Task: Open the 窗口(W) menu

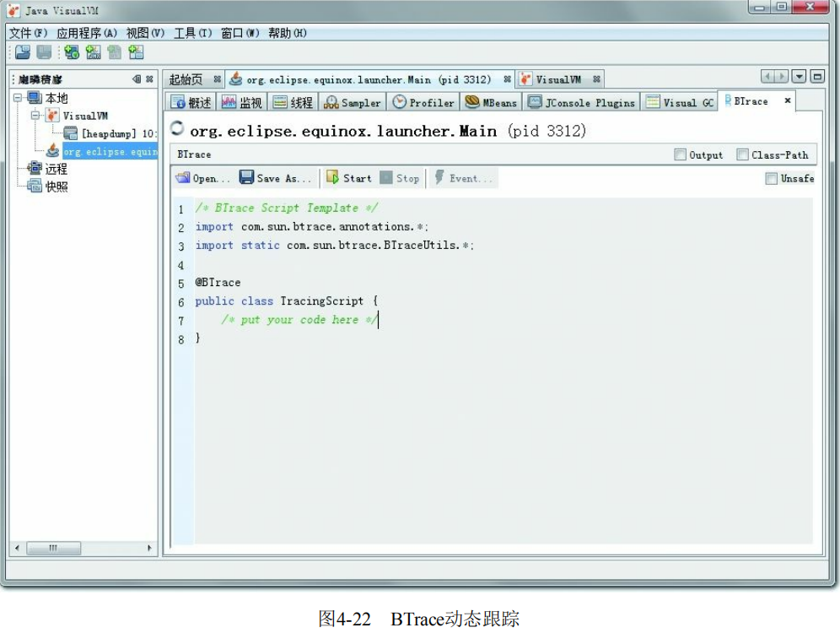Action: (240, 33)
